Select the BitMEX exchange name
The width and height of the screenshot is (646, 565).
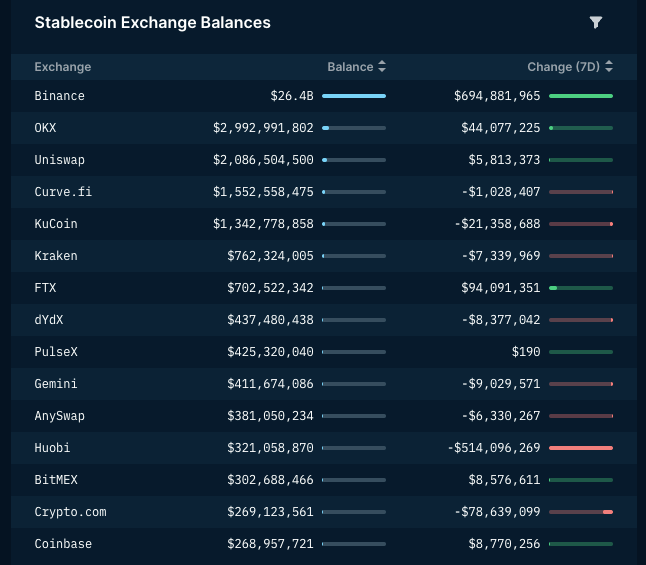pyautogui.click(x=55, y=480)
